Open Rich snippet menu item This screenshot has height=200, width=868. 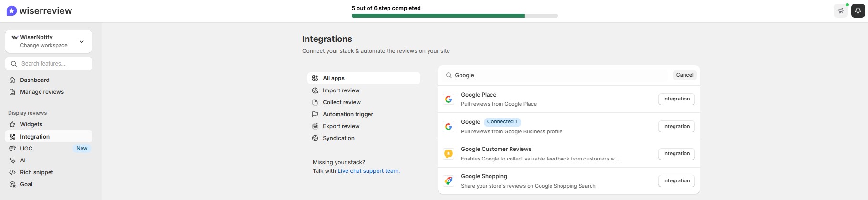click(49, 172)
